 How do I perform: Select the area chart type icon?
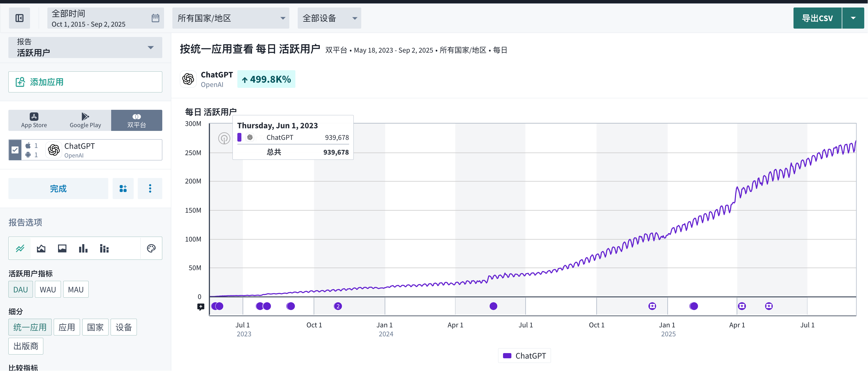pos(41,248)
